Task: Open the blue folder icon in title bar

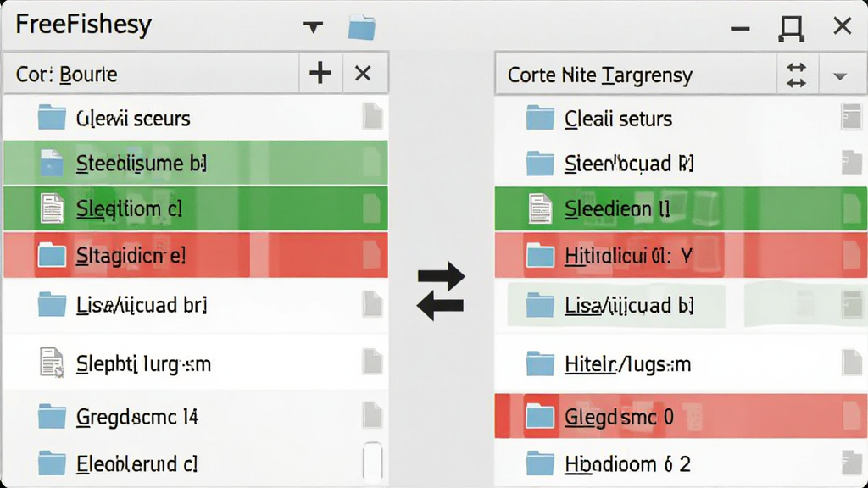Action: click(x=361, y=27)
